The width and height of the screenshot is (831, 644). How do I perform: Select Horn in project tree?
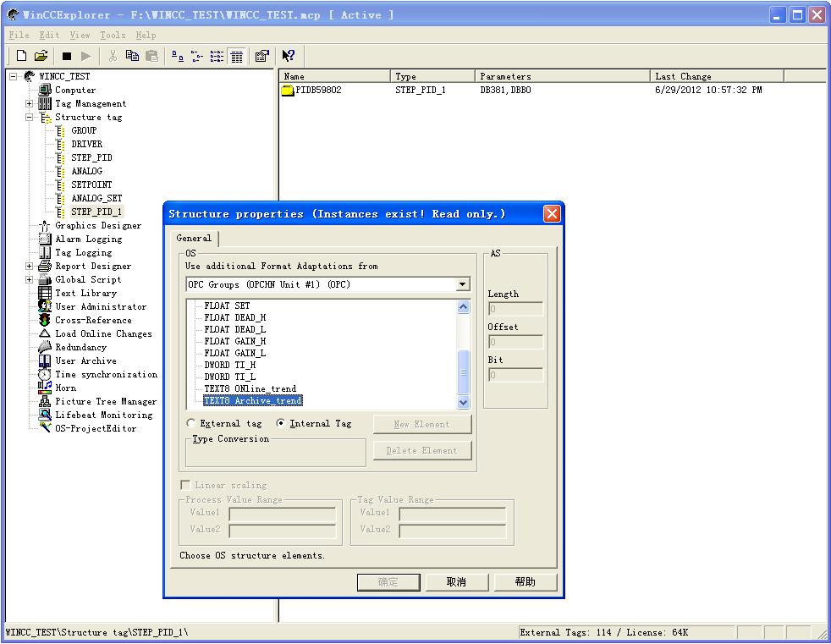pyautogui.click(x=65, y=388)
